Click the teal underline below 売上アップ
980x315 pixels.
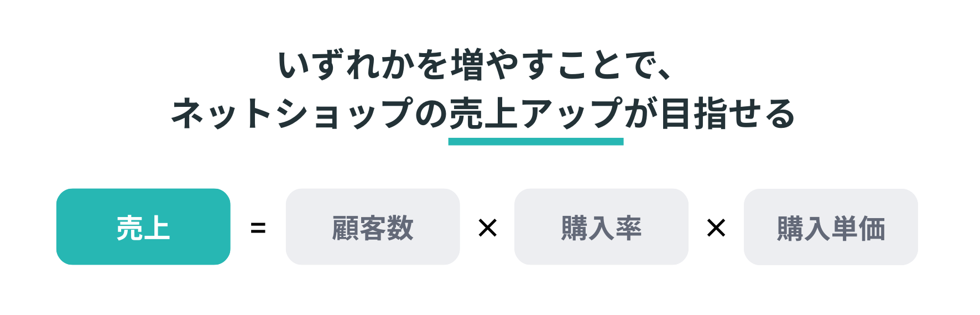coord(536,142)
